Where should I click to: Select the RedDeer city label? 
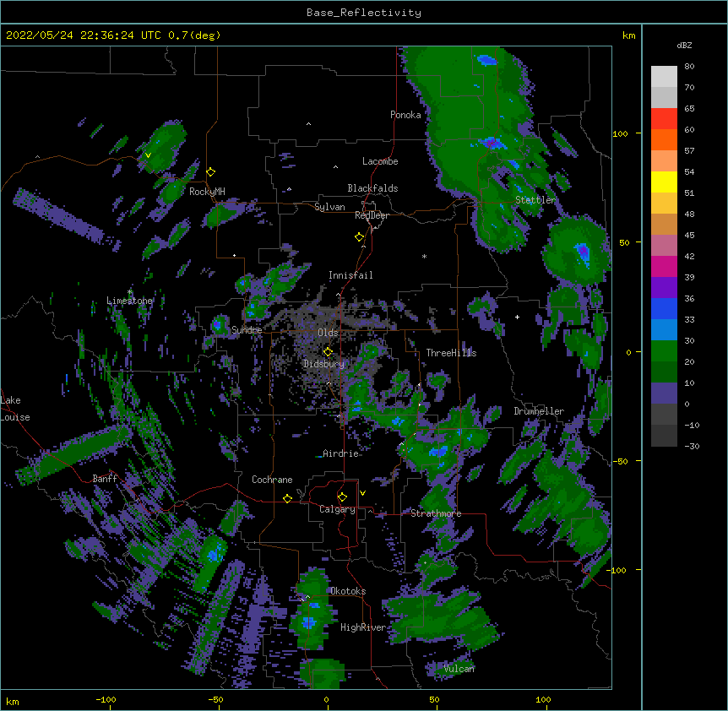pyautogui.click(x=372, y=215)
